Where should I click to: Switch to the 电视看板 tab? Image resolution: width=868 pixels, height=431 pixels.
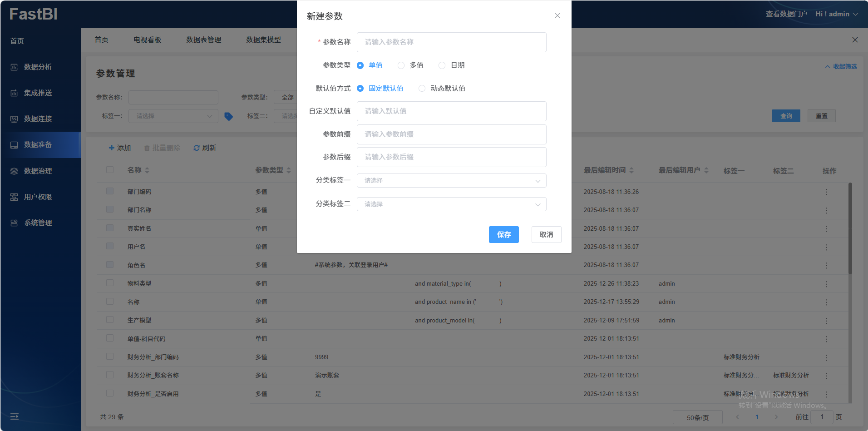click(x=148, y=40)
